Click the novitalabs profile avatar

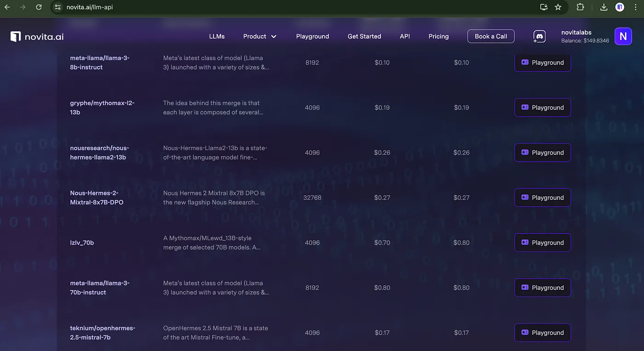pos(623,36)
